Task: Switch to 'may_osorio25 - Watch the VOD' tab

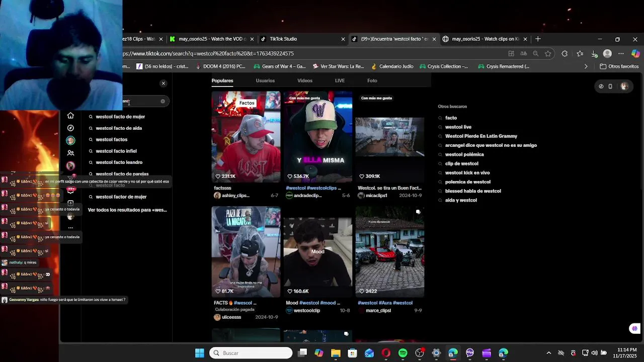Action: click(212, 39)
